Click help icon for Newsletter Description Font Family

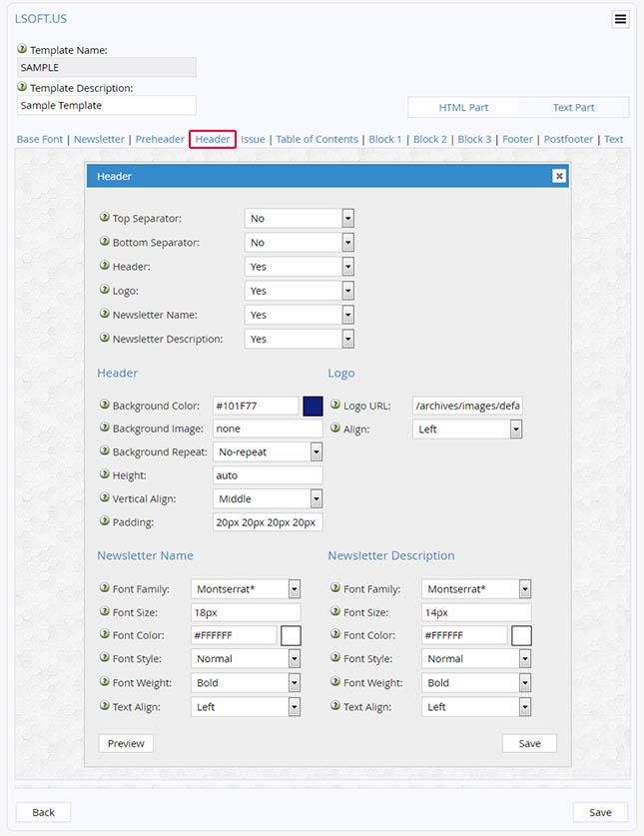[335, 587]
